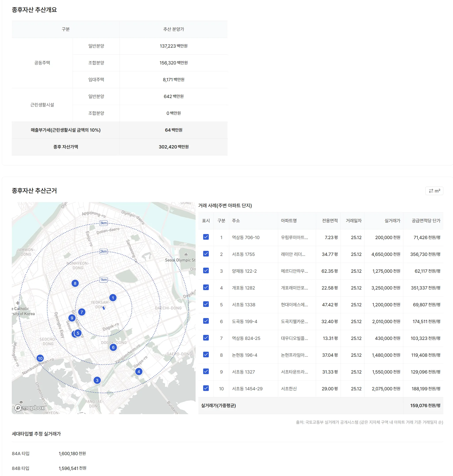Click the 실거래가 column header
This screenshot has width=453, height=476.
point(392,221)
